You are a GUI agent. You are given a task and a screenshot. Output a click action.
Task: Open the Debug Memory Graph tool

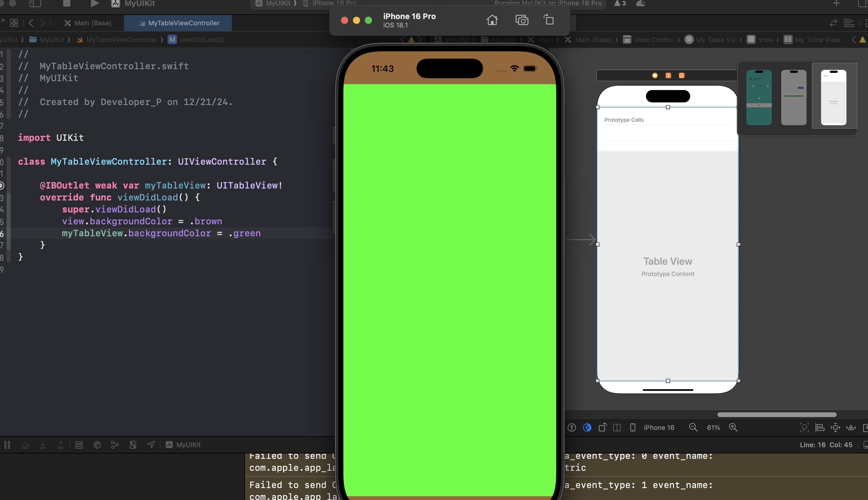coord(115,445)
